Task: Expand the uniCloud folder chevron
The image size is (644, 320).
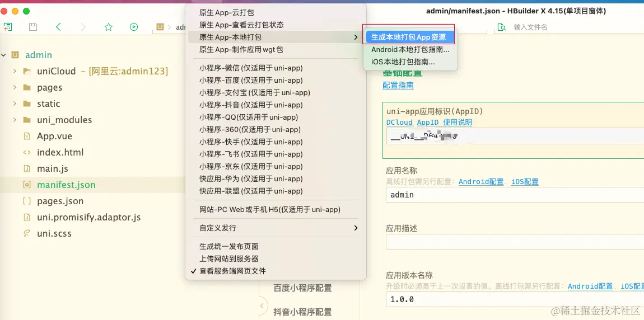Action: click(15, 71)
